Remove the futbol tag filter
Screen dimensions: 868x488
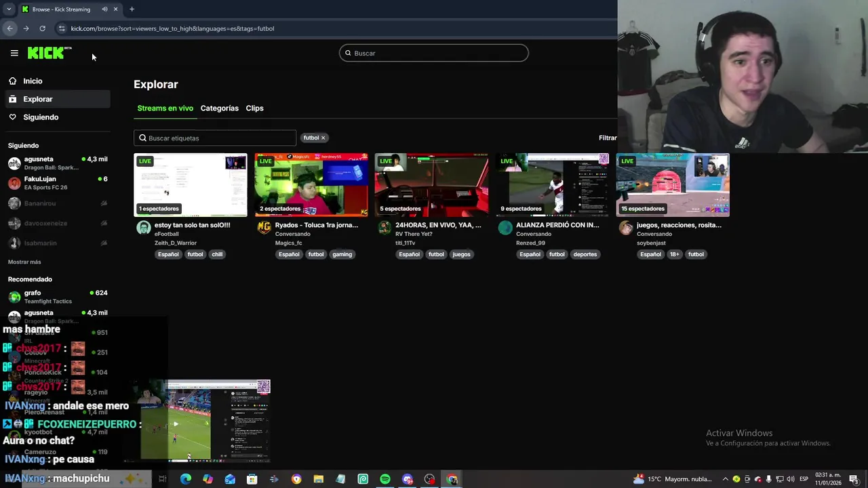tap(323, 138)
